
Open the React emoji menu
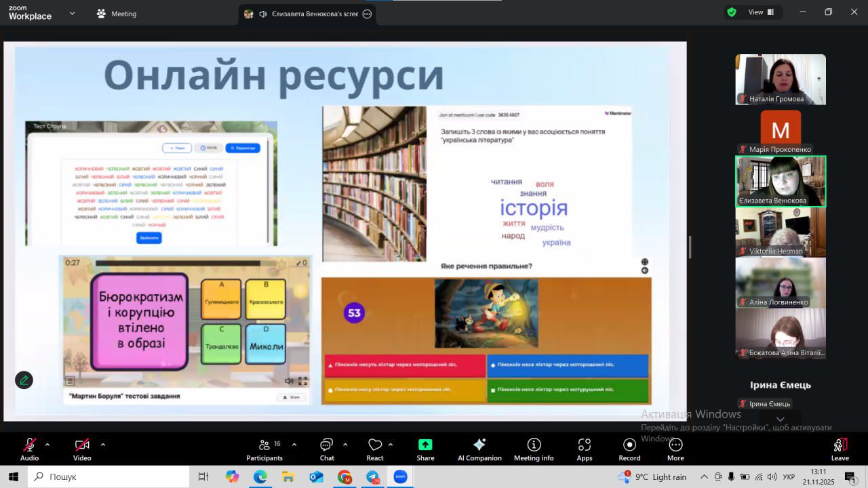(375, 449)
